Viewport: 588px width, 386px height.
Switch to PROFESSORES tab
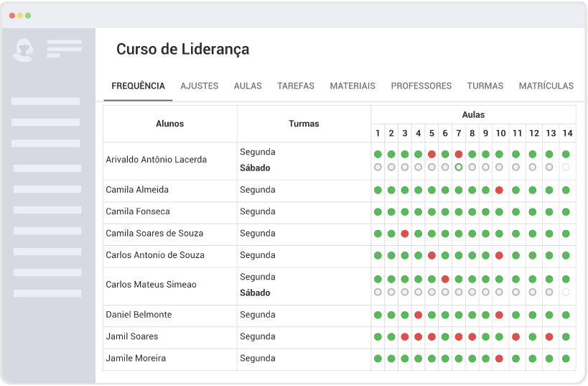(x=421, y=86)
